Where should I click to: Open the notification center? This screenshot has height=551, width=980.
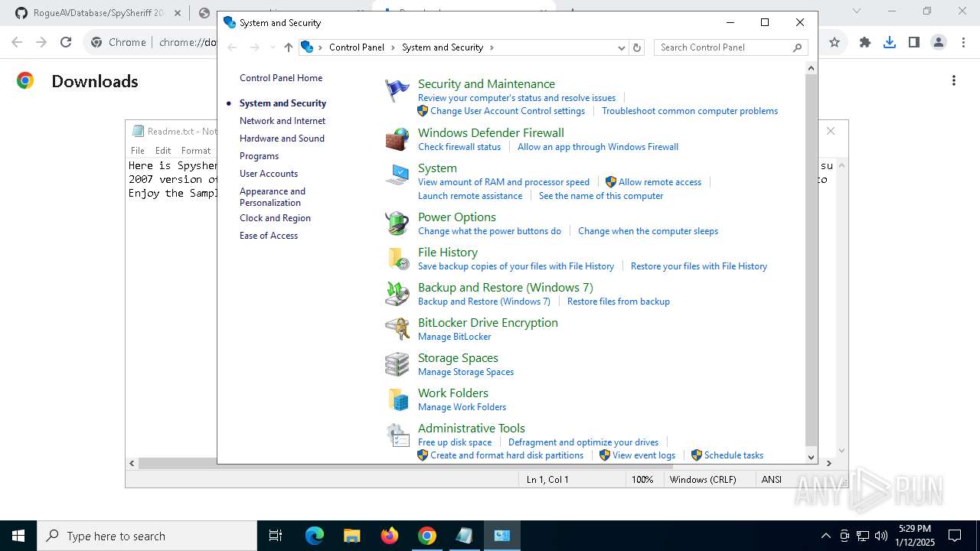tap(955, 536)
